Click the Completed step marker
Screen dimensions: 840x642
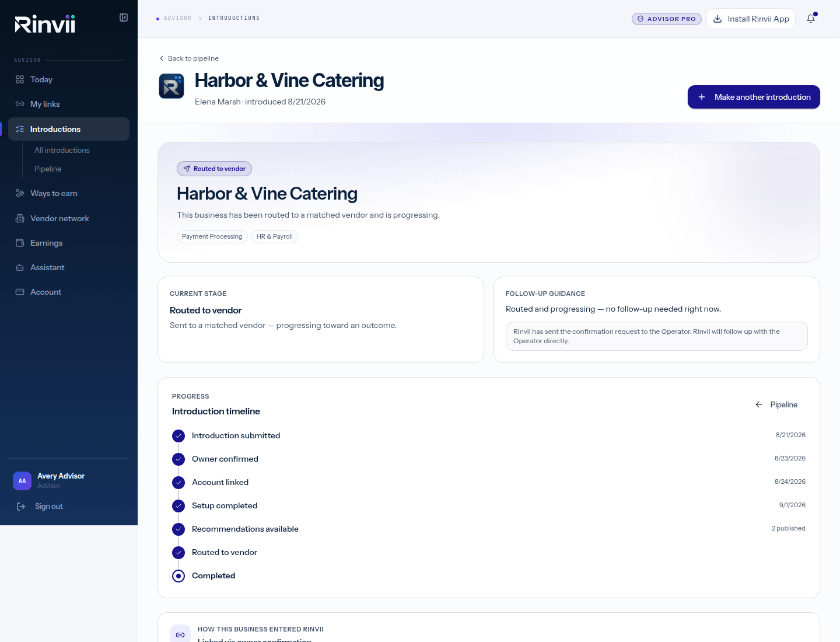pyautogui.click(x=178, y=576)
